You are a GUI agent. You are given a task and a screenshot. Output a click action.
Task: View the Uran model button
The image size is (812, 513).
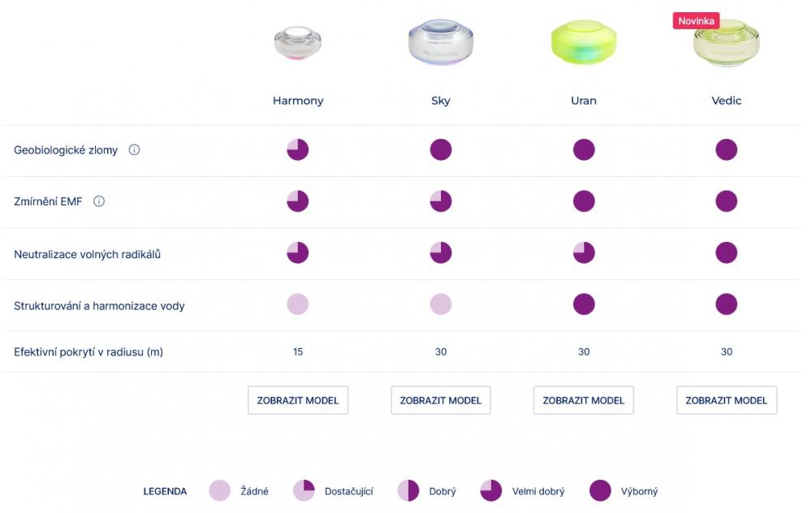(x=584, y=400)
